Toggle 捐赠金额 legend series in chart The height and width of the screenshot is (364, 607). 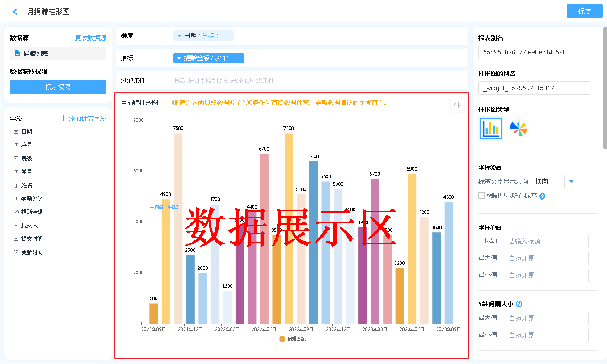coord(292,339)
